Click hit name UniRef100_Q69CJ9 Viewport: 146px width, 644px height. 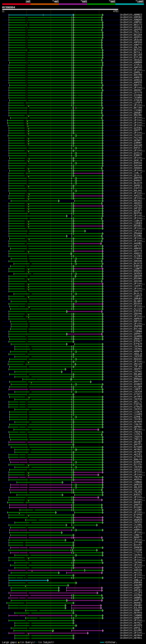click(x=131, y=161)
